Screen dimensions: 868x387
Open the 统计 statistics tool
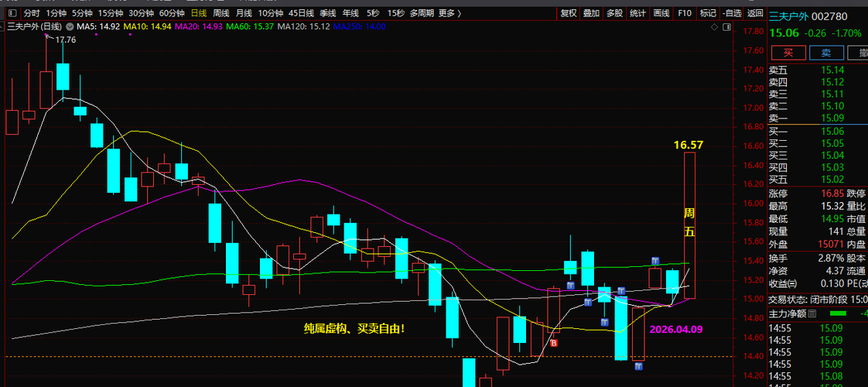point(637,13)
